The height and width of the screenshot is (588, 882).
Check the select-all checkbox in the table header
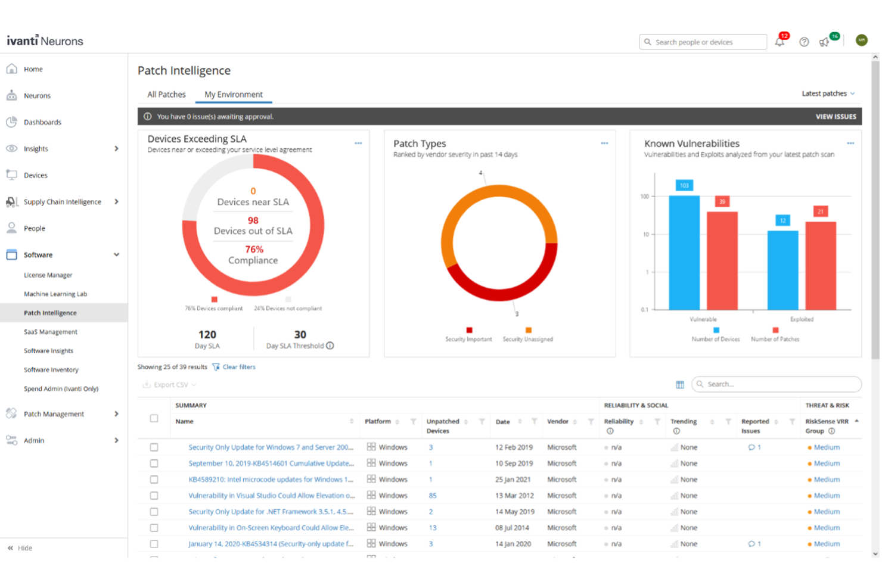[x=154, y=418]
